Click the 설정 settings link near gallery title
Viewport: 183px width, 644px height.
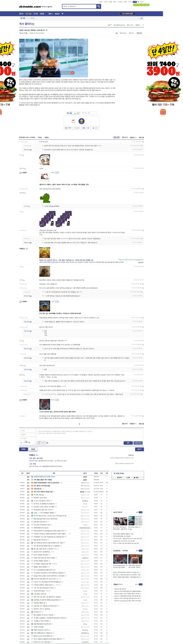pyautogui.click(x=109, y=25)
